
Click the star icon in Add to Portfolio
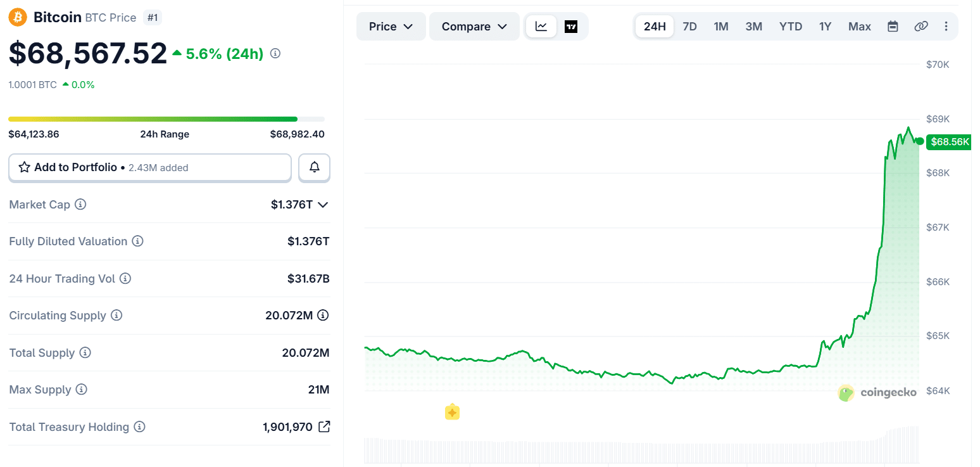point(25,167)
